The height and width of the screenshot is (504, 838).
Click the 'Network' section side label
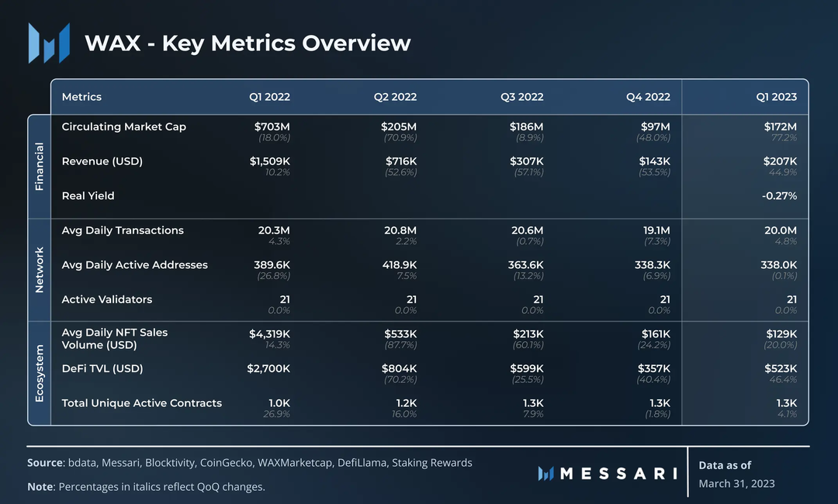tap(39, 270)
